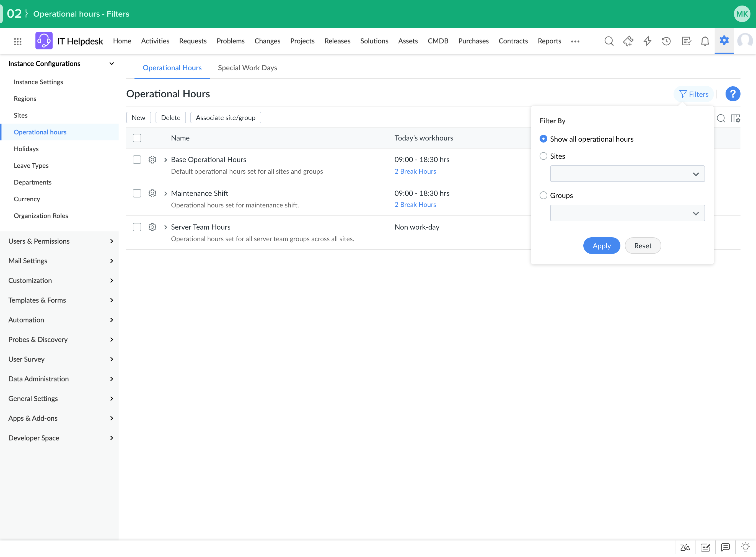The image size is (756, 557).
Task: Click the translate language icon in footer
Action: [685, 547]
